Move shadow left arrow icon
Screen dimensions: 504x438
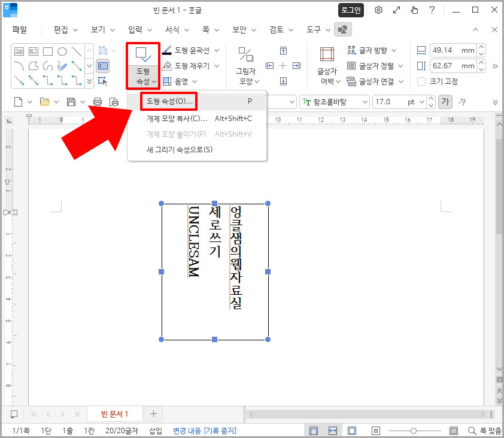(270, 66)
